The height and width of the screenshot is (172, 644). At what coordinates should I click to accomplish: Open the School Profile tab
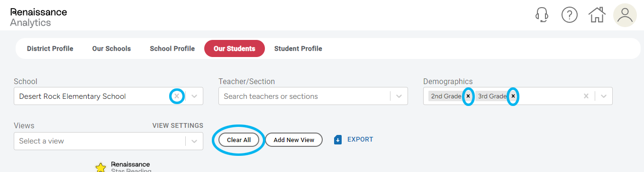[172, 48]
